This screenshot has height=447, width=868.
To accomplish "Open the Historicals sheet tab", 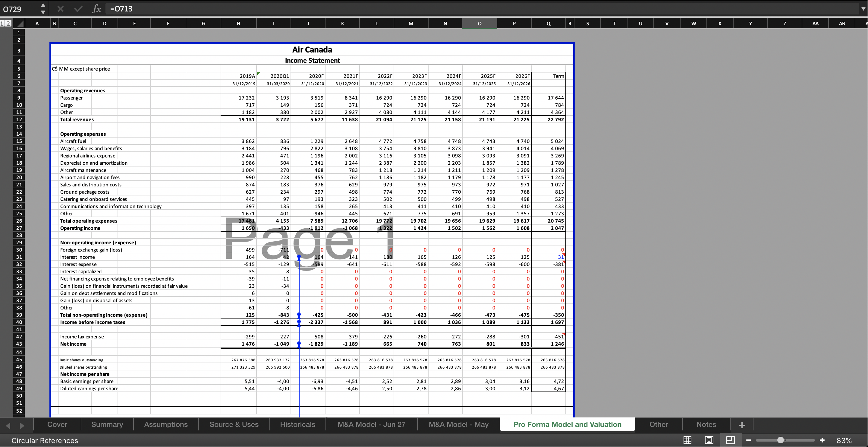I will (297, 424).
